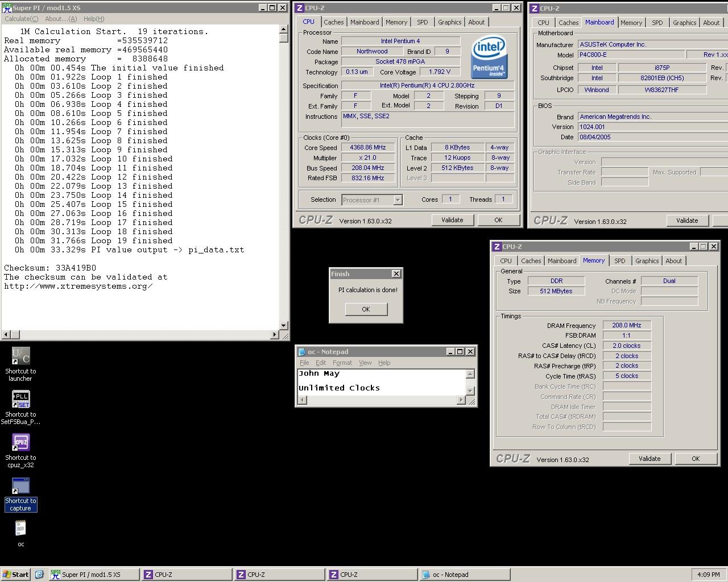Click the quick launch browser icon in taskbar
This screenshot has height=582, width=728.
point(39,575)
